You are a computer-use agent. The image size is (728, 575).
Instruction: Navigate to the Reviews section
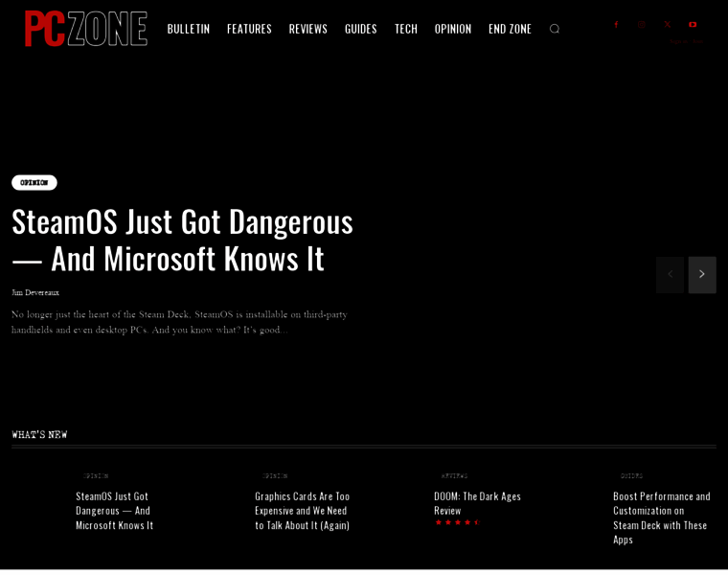tap(307, 29)
